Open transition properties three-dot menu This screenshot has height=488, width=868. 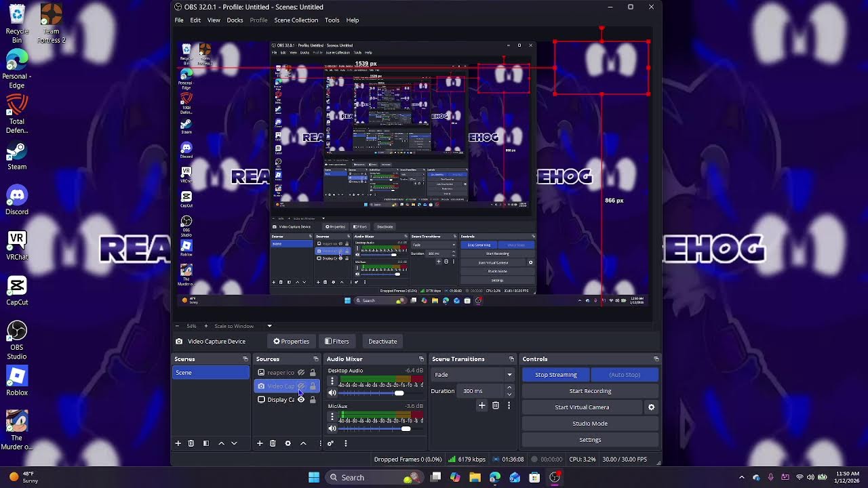coord(509,405)
